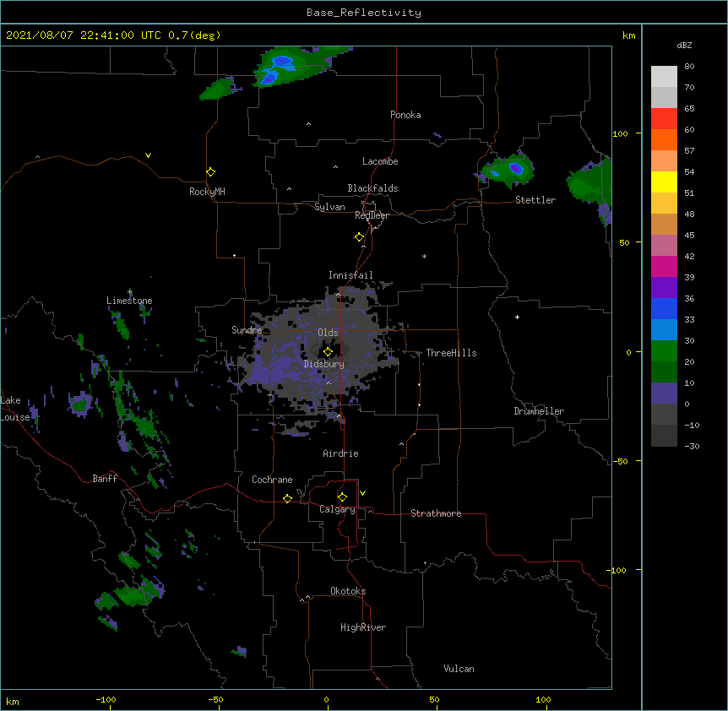Click the yellow V marker northeast of Calgary
This screenshot has width=728, height=711.
pos(362,493)
